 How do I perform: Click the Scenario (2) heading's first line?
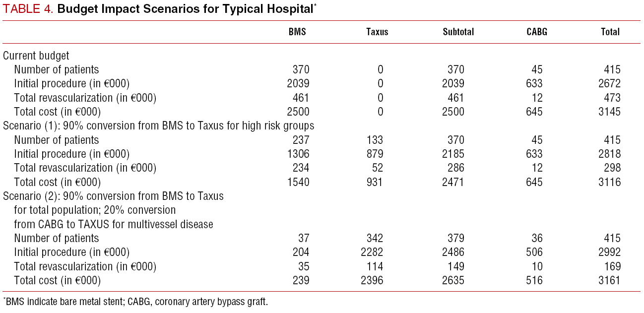point(113,196)
